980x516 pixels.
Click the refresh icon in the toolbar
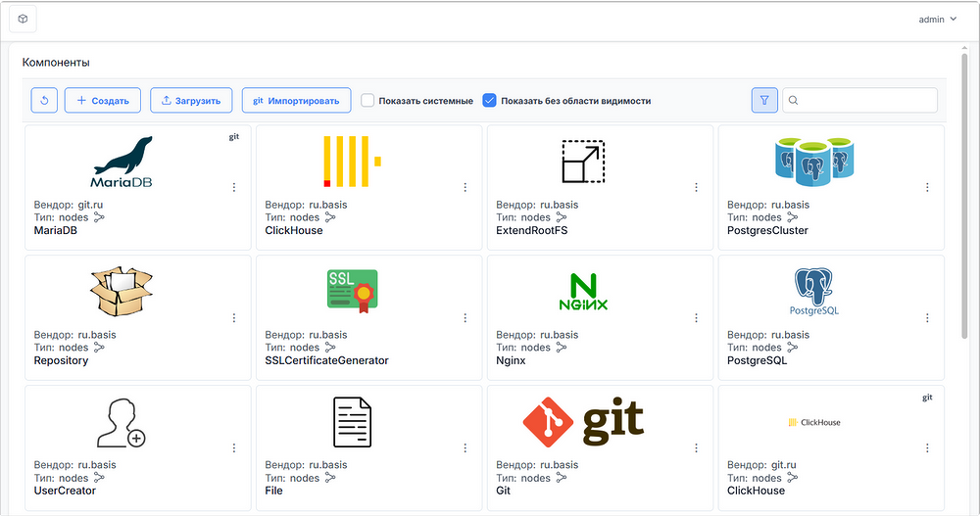coord(44,101)
